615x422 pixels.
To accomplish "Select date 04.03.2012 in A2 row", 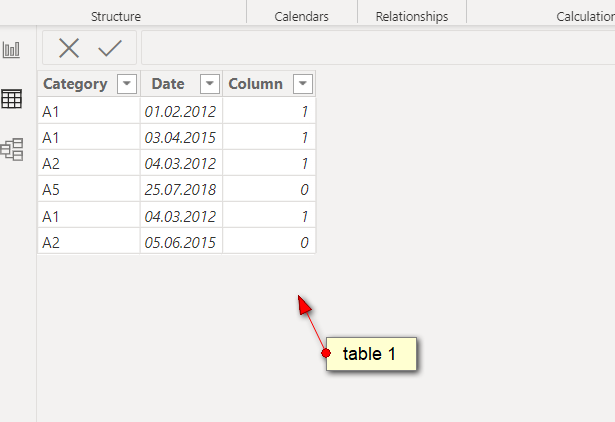I will [x=181, y=163].
